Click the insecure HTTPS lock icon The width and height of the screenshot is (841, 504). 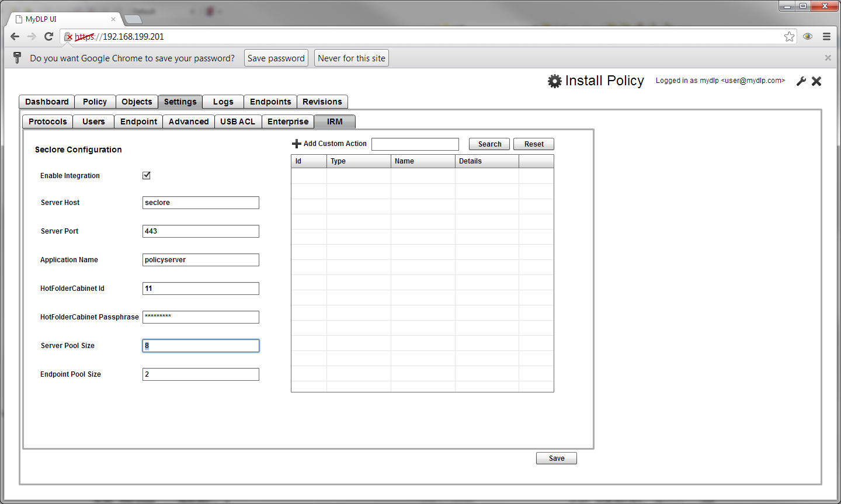click(x=68, y=37)
